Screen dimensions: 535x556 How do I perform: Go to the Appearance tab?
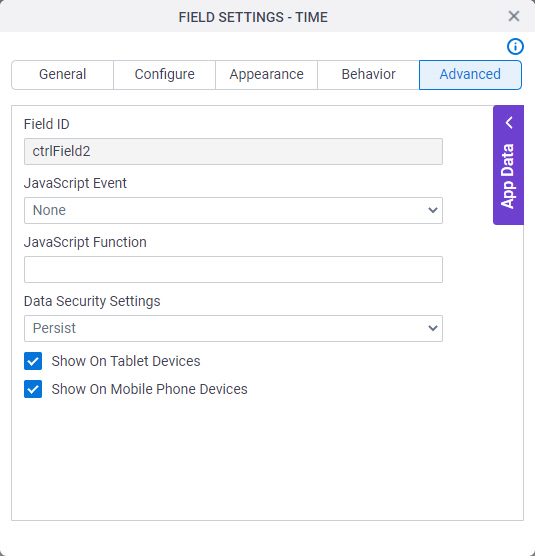tap(266, 75)
